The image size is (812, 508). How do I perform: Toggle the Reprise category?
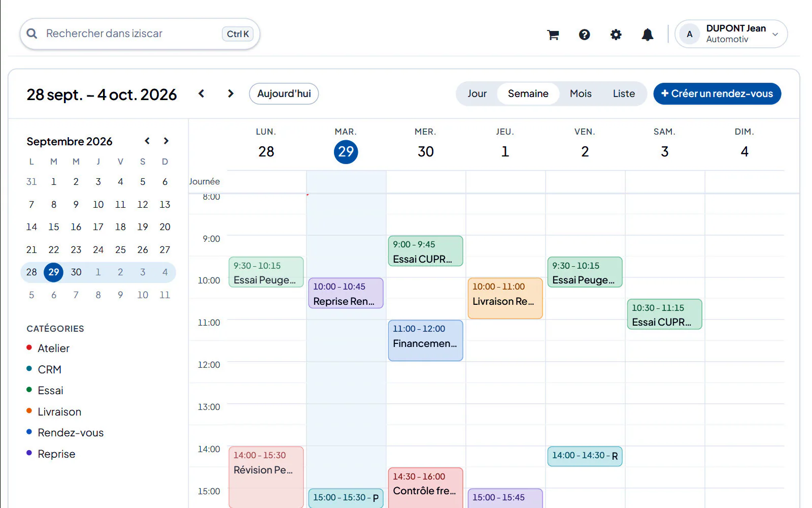click(x=51, y=454)
